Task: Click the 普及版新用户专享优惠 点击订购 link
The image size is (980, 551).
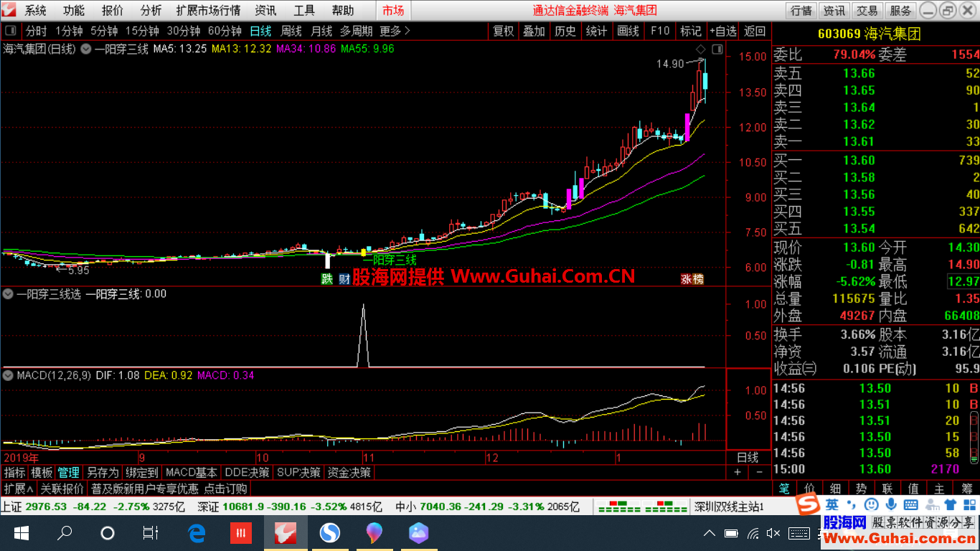Action: pyautogui.click(x=169, y=489)
